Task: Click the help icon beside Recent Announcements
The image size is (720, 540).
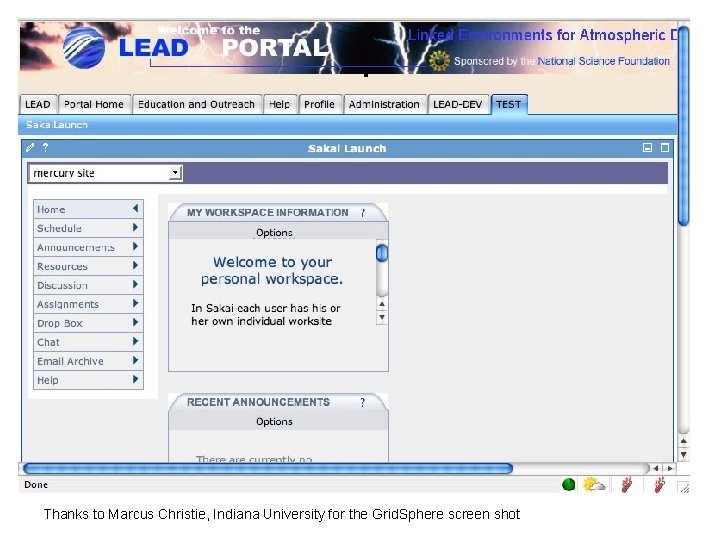Action: pyautogui.click(x=362, y=403)
